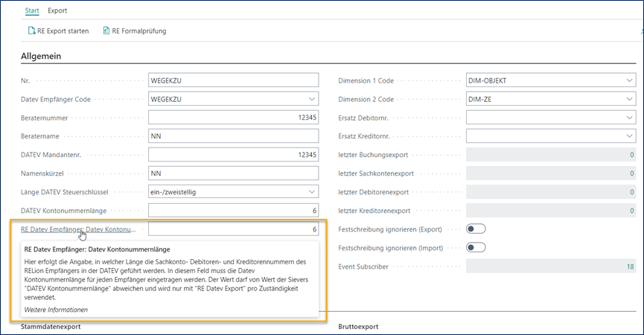Screen dimensions: 644x335
Task: Click the DATEV Mandantenr. input field
Action: tap(233, 155)
